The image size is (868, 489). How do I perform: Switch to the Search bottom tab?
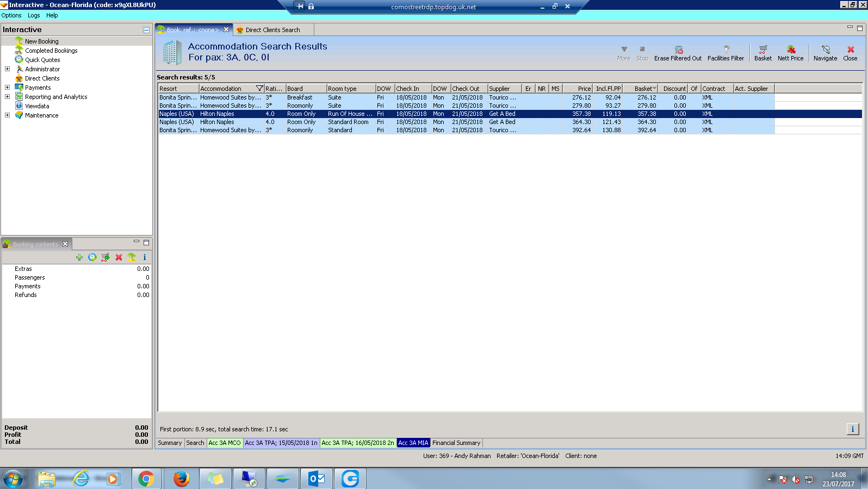[x=195, y=443]
